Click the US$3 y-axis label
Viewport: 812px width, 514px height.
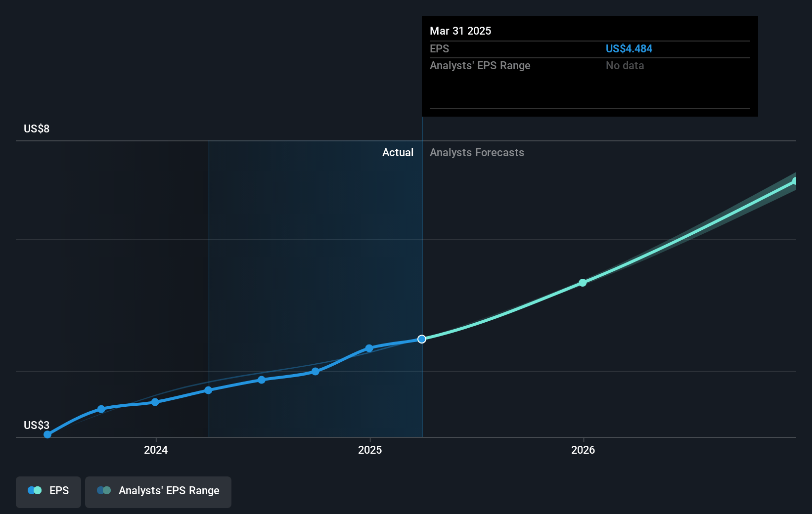pyautogui.click(x=37, y=425)
